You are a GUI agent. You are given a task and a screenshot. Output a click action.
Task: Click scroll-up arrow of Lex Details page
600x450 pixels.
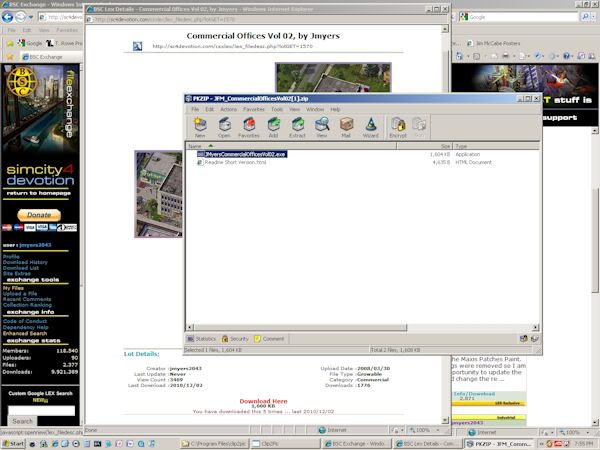pyautogui.click(x=445, y=29)
